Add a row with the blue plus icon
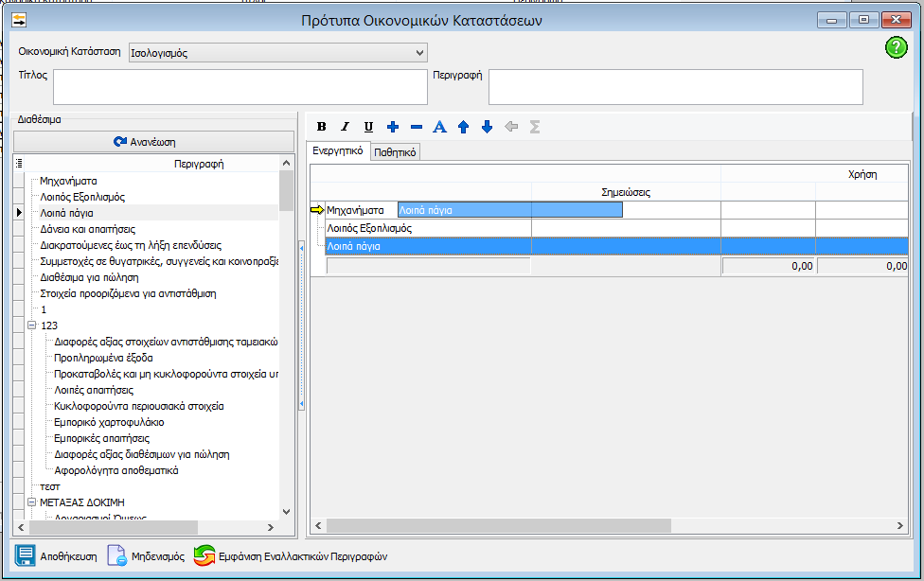924x581 pixels. [393, 127]
